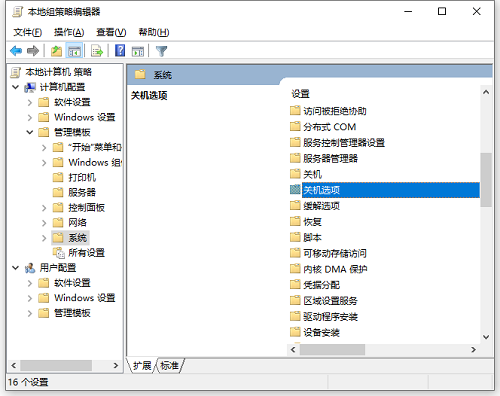Collapse the 计算机配置 node
Image resolution: width=500 pixels, height=396 pixels.
15,87
